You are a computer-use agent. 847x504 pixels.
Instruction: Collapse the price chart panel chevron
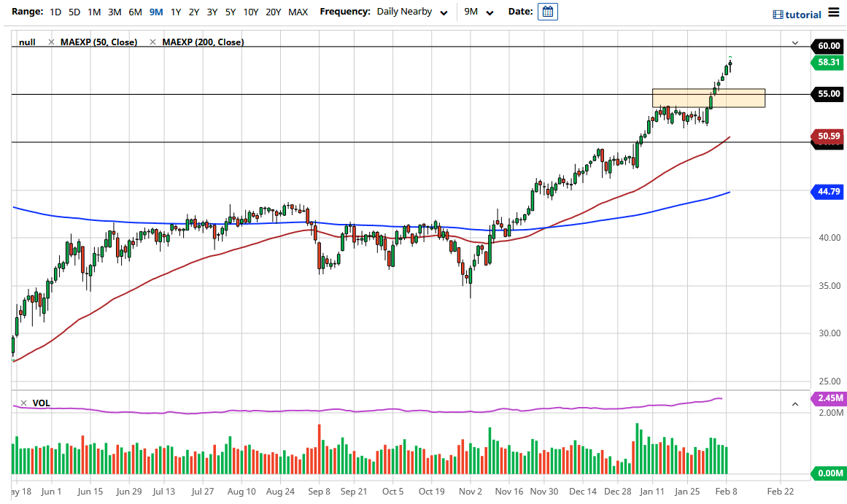point(797,42)
